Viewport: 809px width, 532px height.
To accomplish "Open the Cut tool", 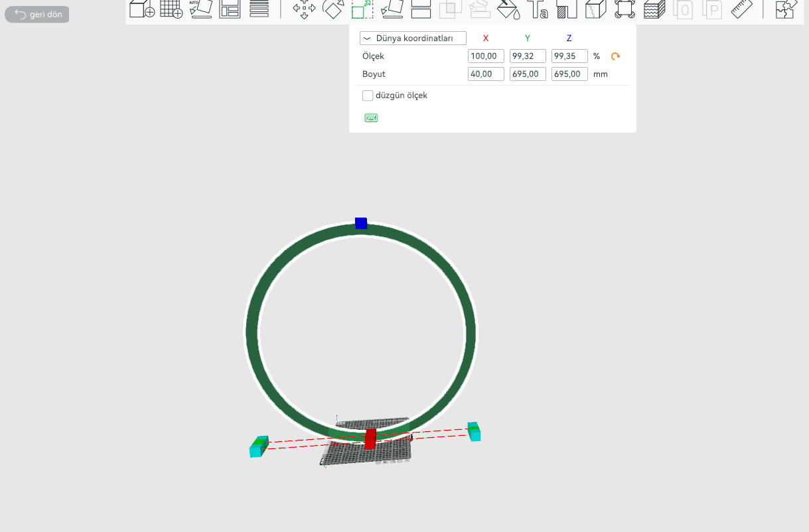I will [x=421, y=9].
